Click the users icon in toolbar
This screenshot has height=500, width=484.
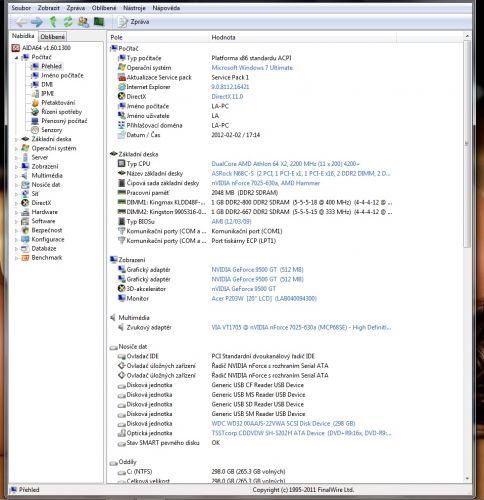83,22
